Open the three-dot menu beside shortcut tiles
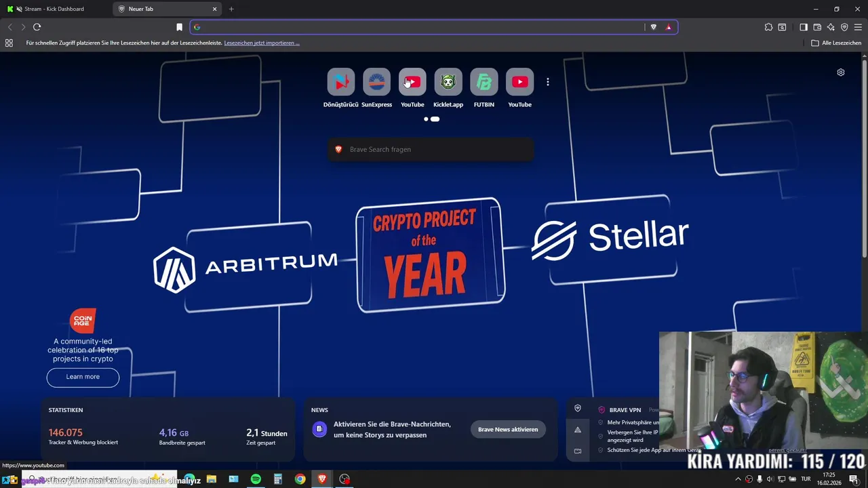The image size is (868, 488). [547, 82]
